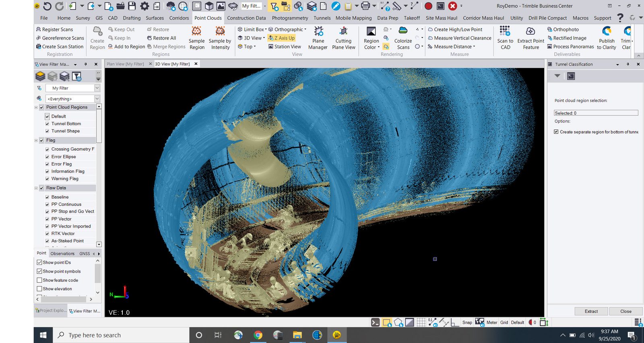Click the status bar command line icon

click(375, 322)
